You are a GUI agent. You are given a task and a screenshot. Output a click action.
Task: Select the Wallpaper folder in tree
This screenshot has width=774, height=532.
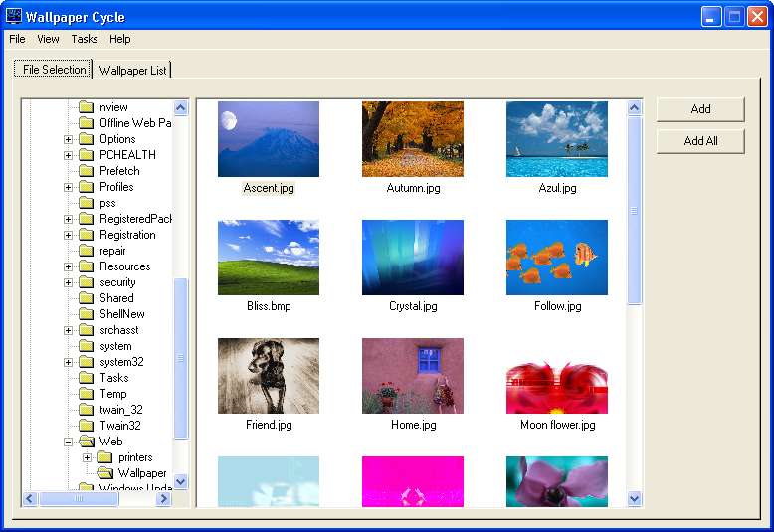[141, 473]
